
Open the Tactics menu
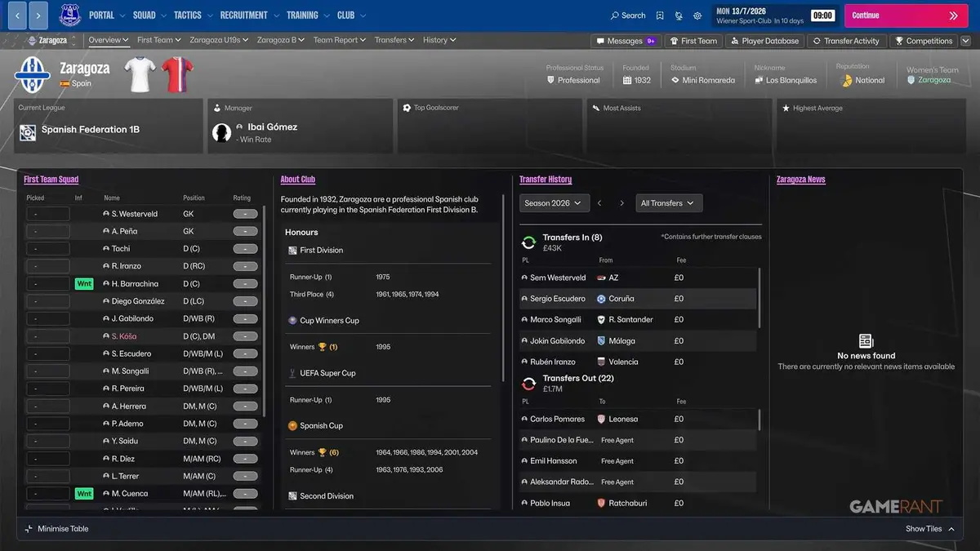[194, 16]
